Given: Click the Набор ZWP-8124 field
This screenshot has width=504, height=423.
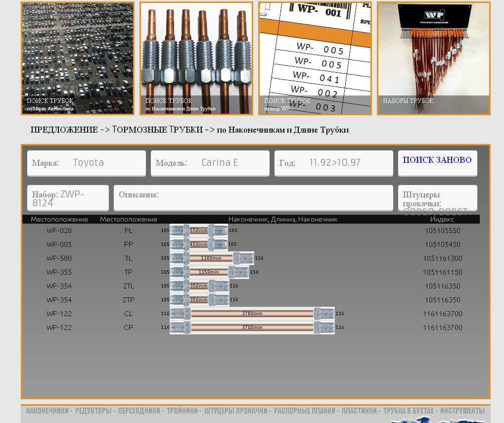Looking at the screenshot, I should click(68, 198).
